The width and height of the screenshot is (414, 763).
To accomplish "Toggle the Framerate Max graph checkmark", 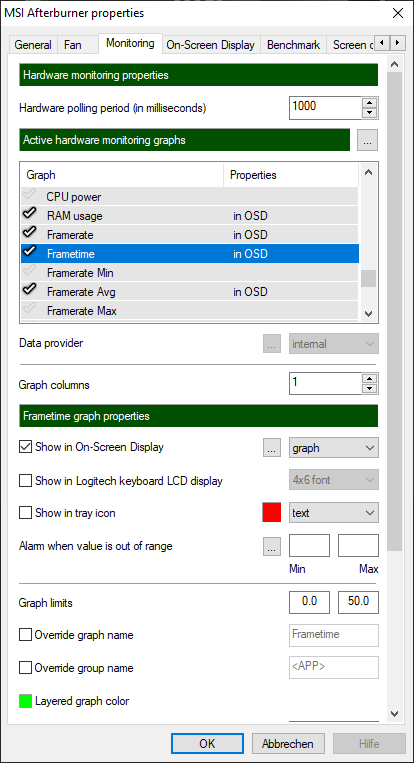I will coord(30,309).
